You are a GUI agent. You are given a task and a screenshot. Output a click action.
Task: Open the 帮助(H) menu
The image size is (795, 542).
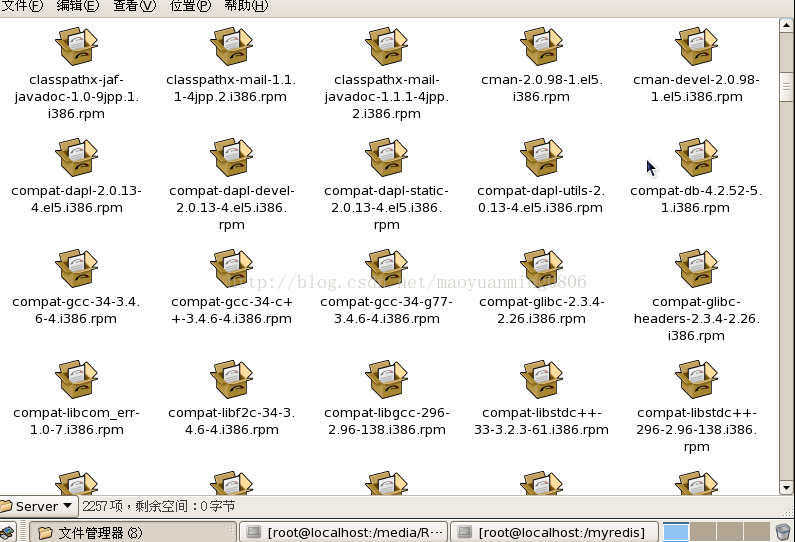[x=246, y=6]
